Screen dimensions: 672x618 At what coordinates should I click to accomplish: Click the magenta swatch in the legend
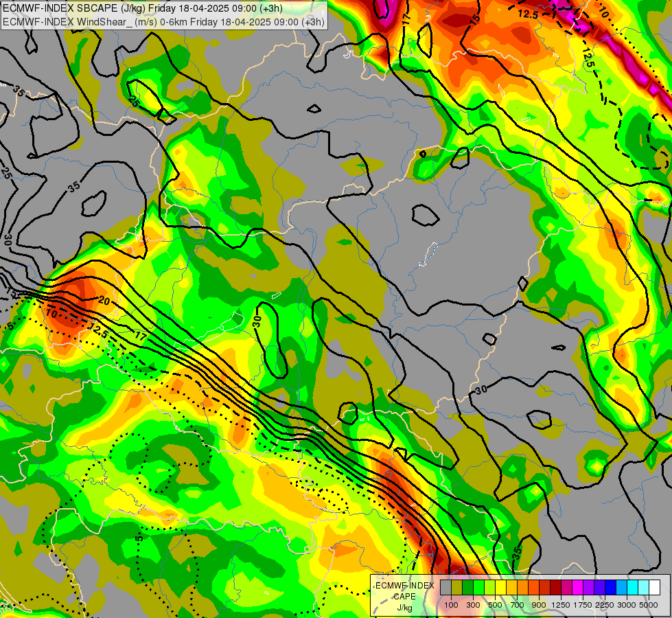pyautogui.click(x=578, y=587)
